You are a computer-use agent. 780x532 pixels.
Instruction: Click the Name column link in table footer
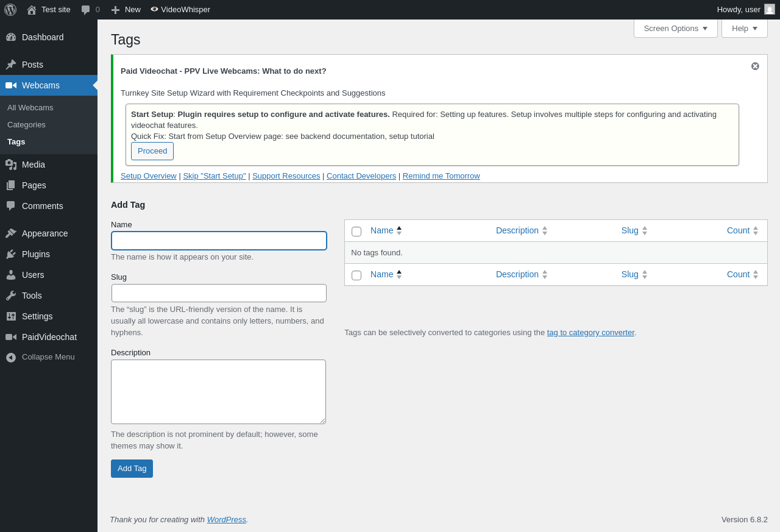[382, 274]
